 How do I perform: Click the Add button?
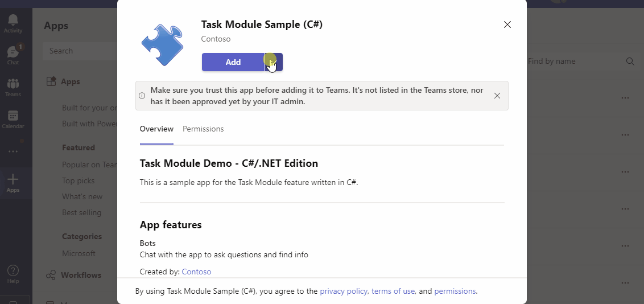[233, 62]
